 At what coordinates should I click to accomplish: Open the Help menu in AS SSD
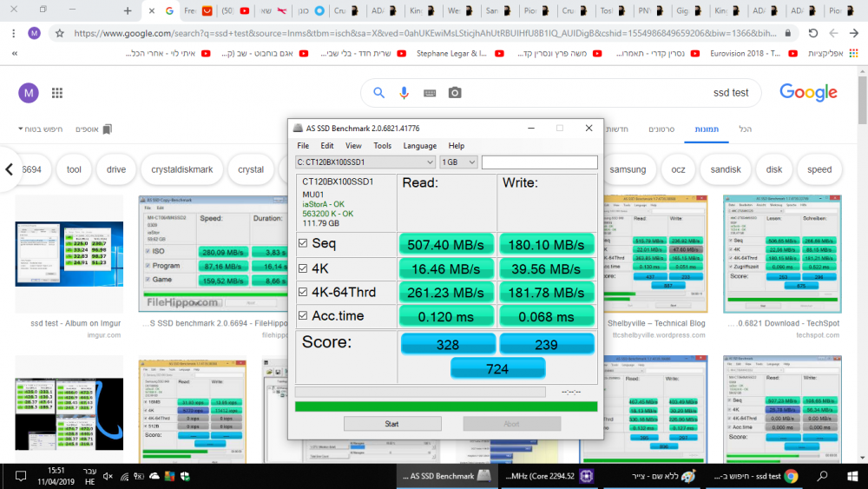coord(457,146)
